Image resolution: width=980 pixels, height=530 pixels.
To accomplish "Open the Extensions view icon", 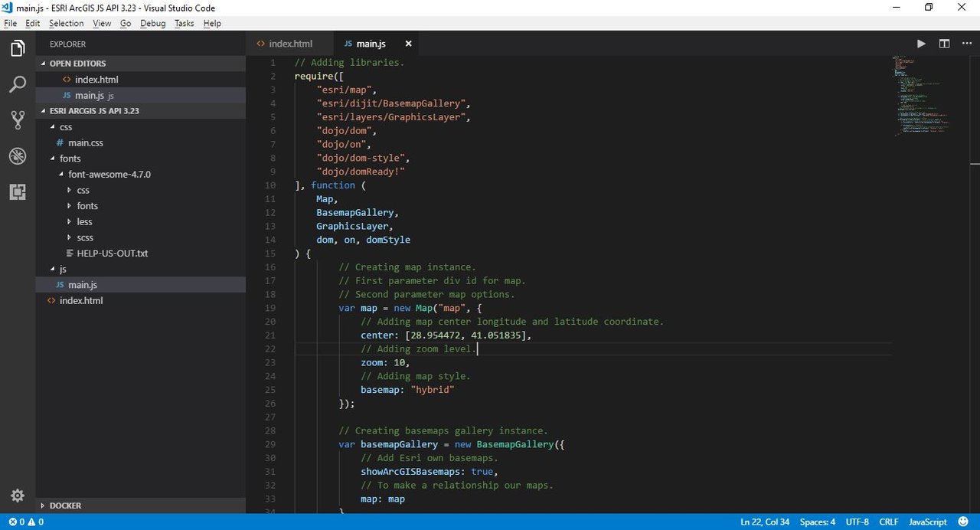I will (18, 192).
